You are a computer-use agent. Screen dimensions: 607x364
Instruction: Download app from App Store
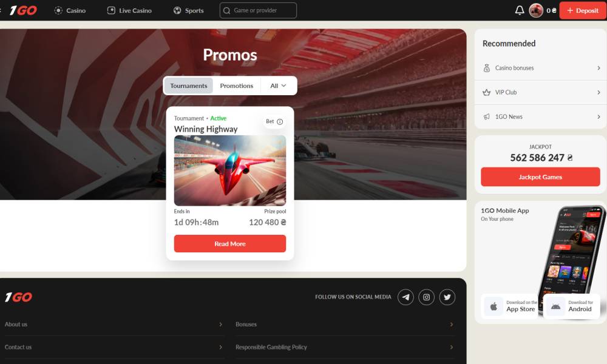pos(510,306)
